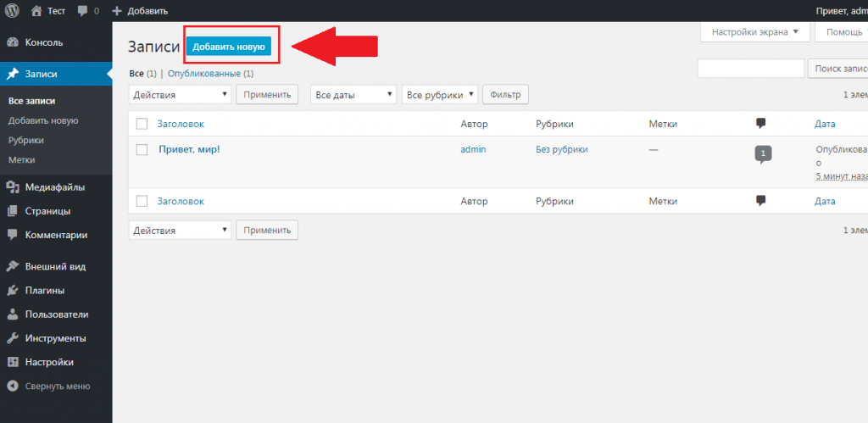868x423 pixels.
Task: Open the Все даты dropdown
Action: click(x=353, y=95)
